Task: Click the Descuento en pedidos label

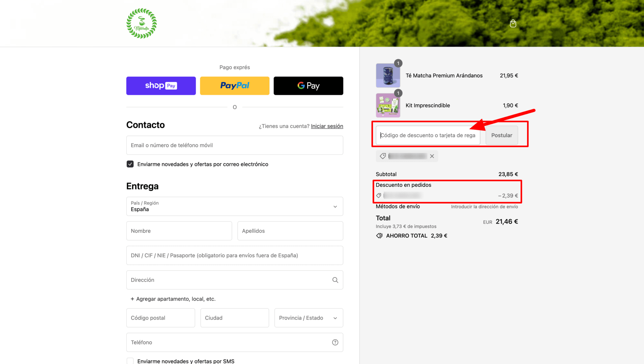Action: pyautogui.click(x=404, y=185)
